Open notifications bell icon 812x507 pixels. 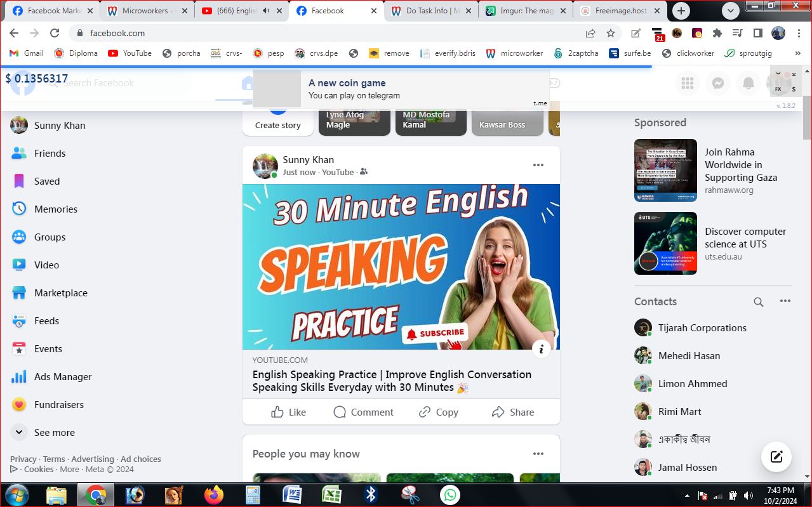click(749, 83)
